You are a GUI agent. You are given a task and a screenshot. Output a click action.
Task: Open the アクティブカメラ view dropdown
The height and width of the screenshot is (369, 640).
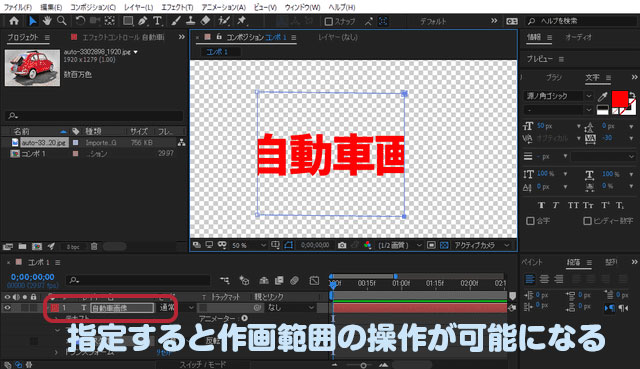coord(482,245)
